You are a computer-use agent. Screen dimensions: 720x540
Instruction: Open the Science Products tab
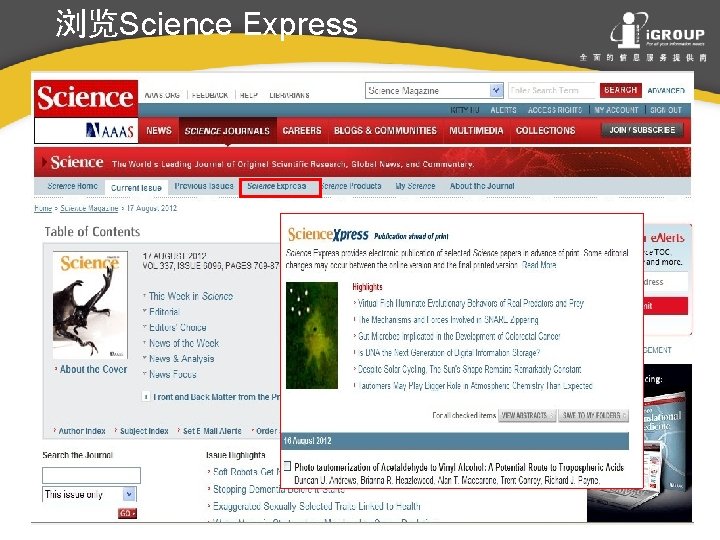click(351, 186)
